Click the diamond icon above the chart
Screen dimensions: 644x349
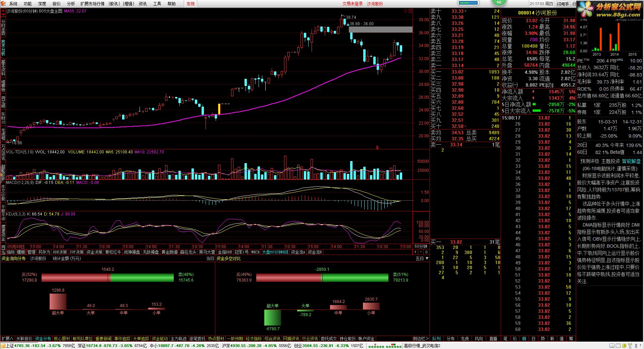tap(406, 11)
